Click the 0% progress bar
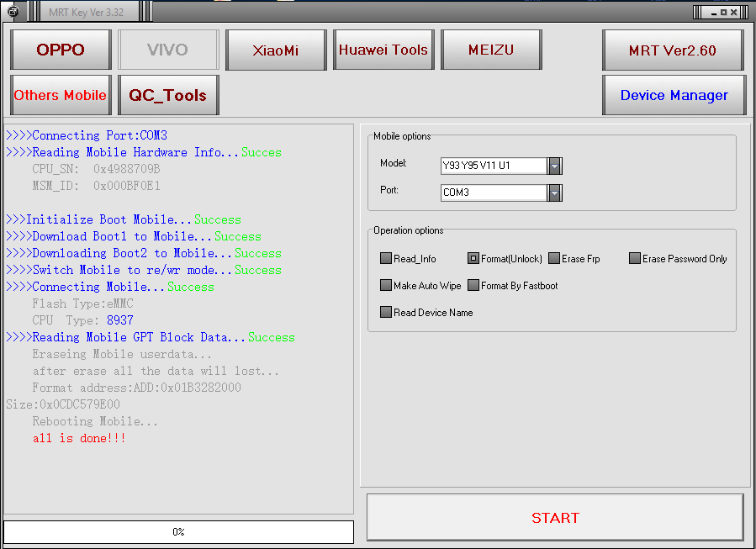Image resolution: width=756 pixels, height=549 pixels. tap(178, 531)
